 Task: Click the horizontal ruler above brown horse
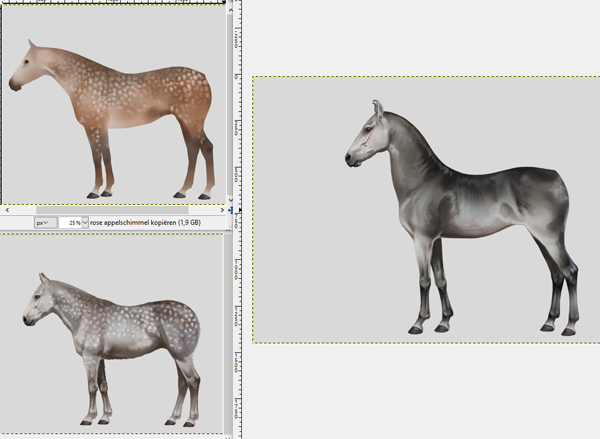click(110, 3)
